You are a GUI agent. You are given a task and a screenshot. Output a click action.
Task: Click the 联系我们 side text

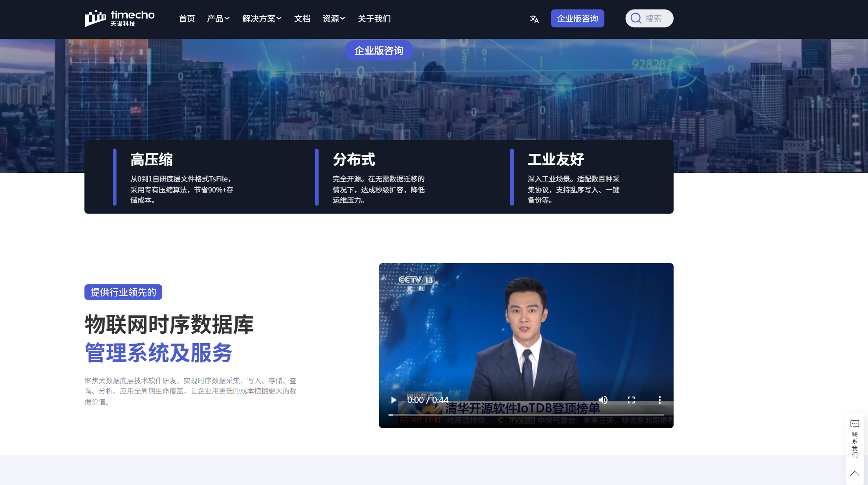click(855, 445)
